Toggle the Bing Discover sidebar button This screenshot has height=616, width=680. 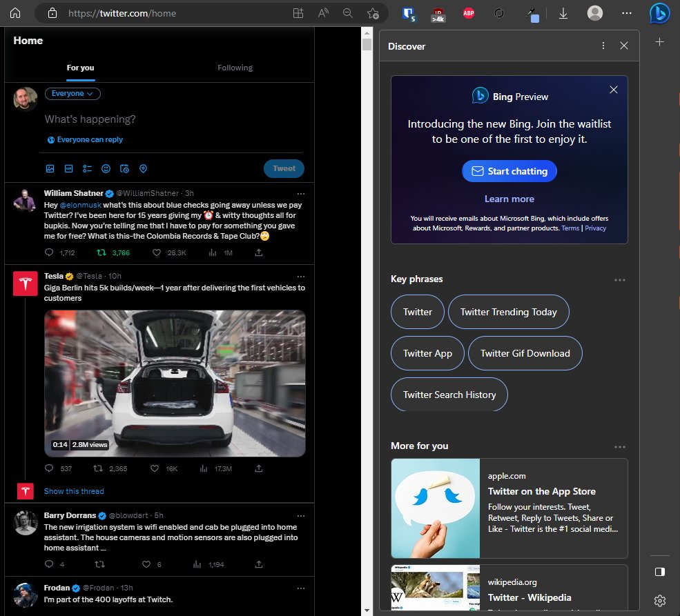(x=659, y=13)
